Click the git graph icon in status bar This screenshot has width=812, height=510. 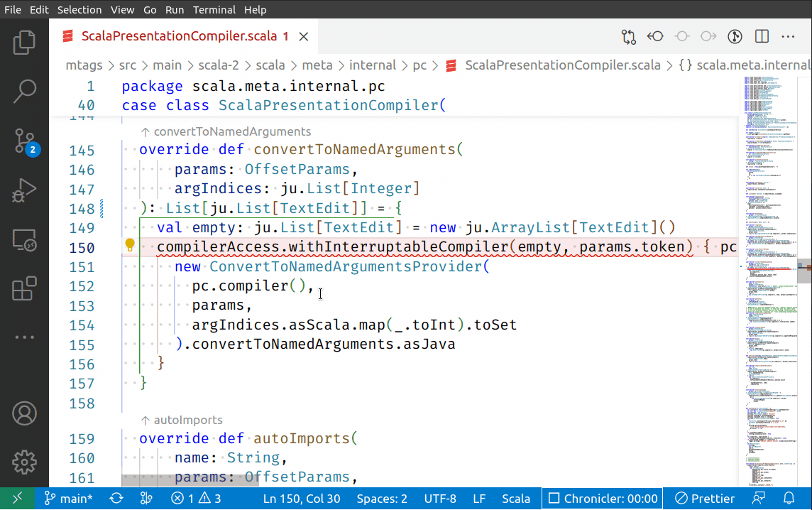pyautogui.click(x=146, y=499)
